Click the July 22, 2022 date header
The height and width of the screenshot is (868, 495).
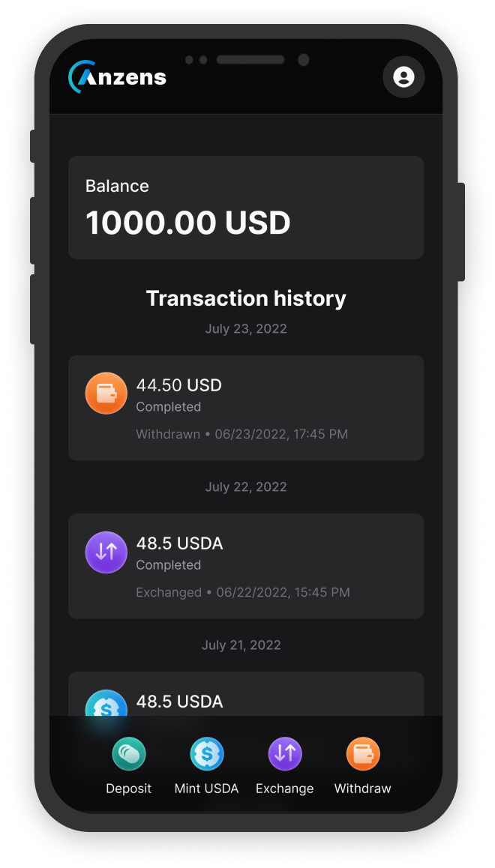click(246, 486)
